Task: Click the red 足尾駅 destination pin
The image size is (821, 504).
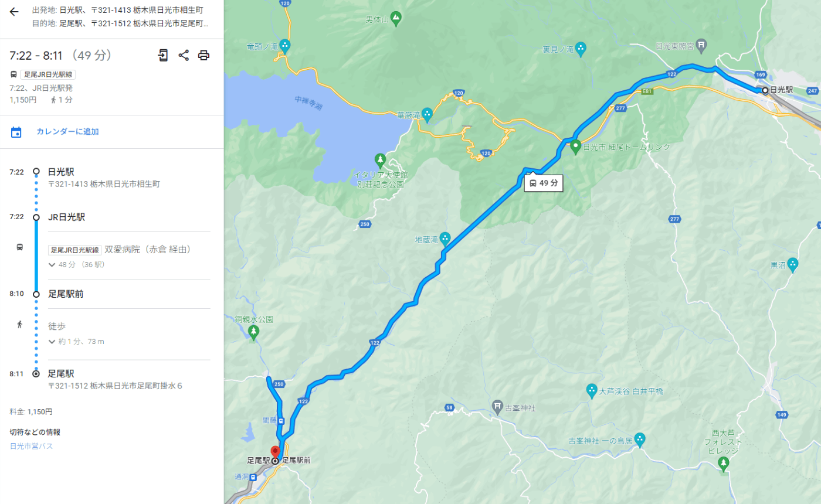Action: [x=275, y=452]
